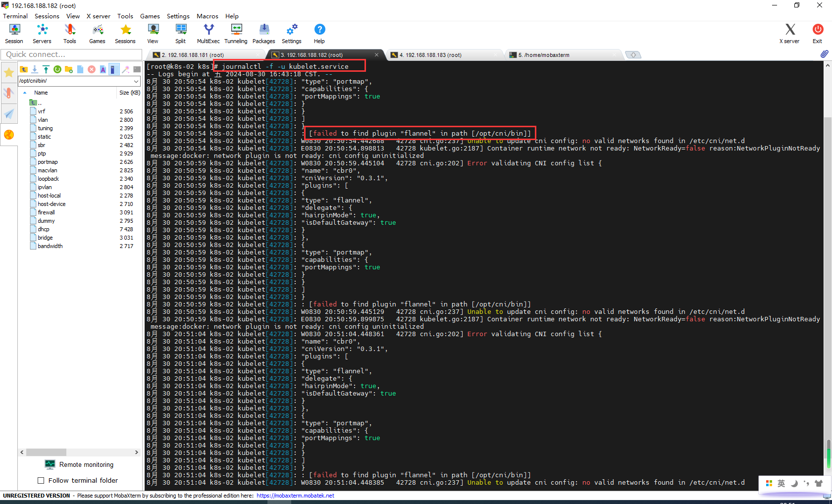Open the Tools swiss-knife sidebar tab
Screen dimensions: 832x504
point(9,93)
